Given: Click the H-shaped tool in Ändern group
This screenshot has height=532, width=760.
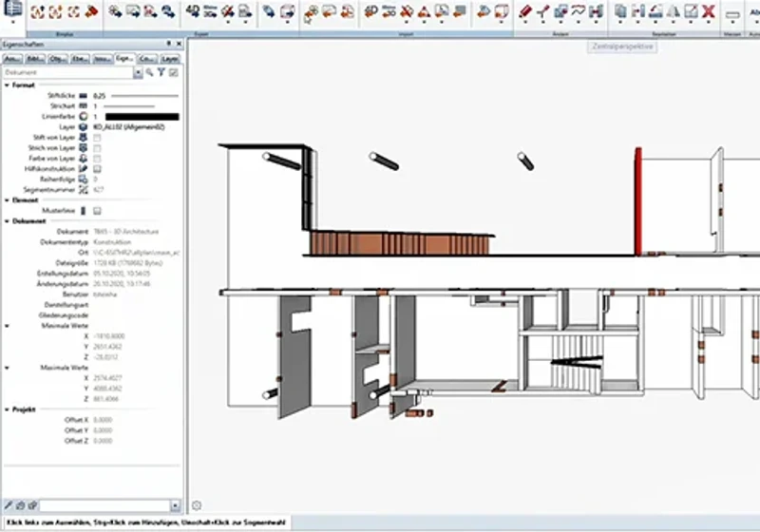Looking at the screenshot, I should pyautogui.click(x=596, y=10).
